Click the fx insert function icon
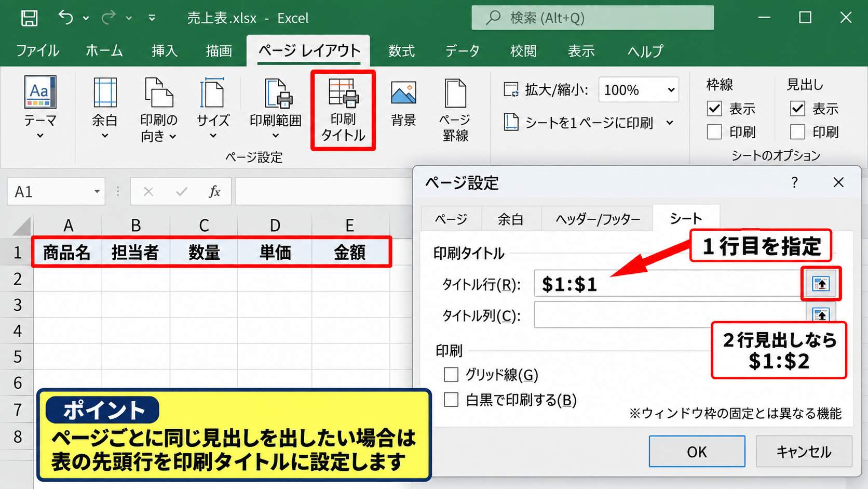The width and height of the screenshot is (868, 489). [214, 192]
